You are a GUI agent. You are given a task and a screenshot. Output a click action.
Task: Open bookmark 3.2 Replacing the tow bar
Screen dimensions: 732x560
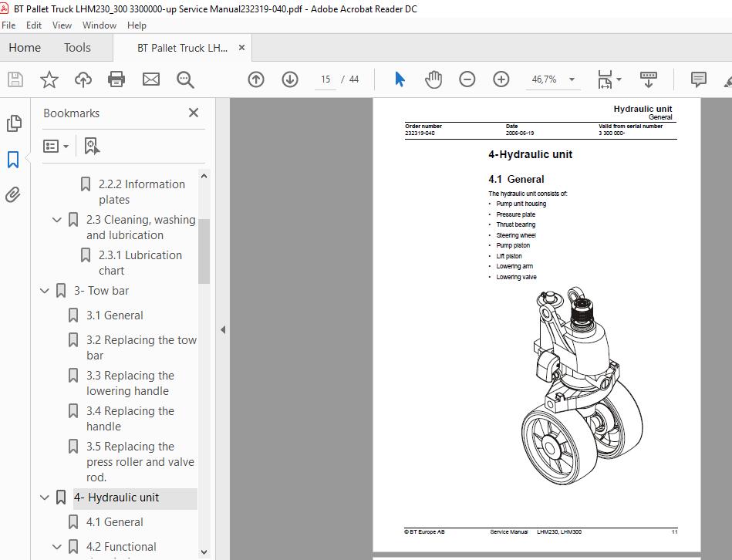pyautogui.click(x=141, y=348)
